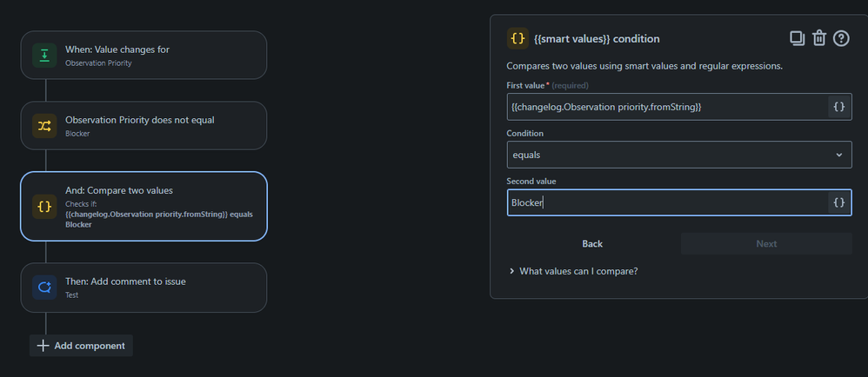Expand What values can I compare
The image size is (868, 377).
pyautogui.click(x=573, y=271)
